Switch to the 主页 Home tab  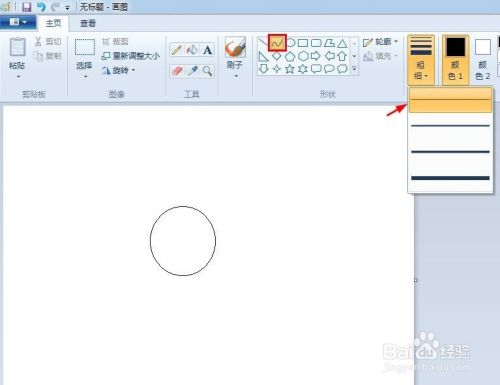(x=53, y=23)
